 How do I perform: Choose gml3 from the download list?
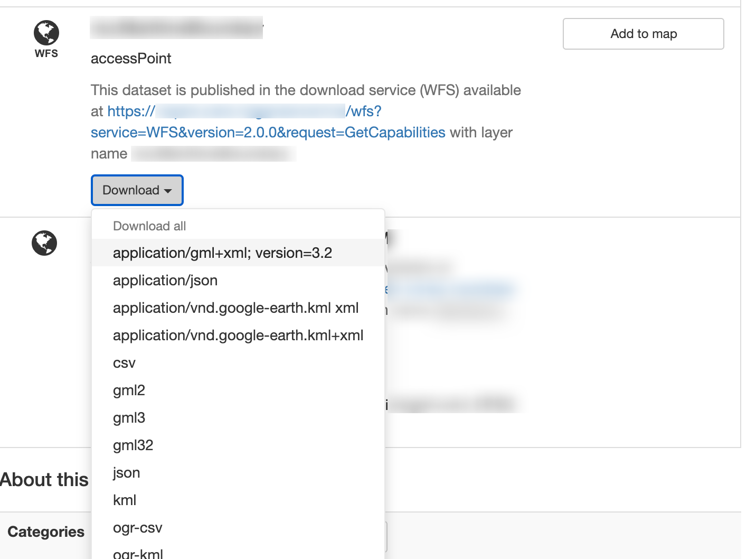point(238,417)
